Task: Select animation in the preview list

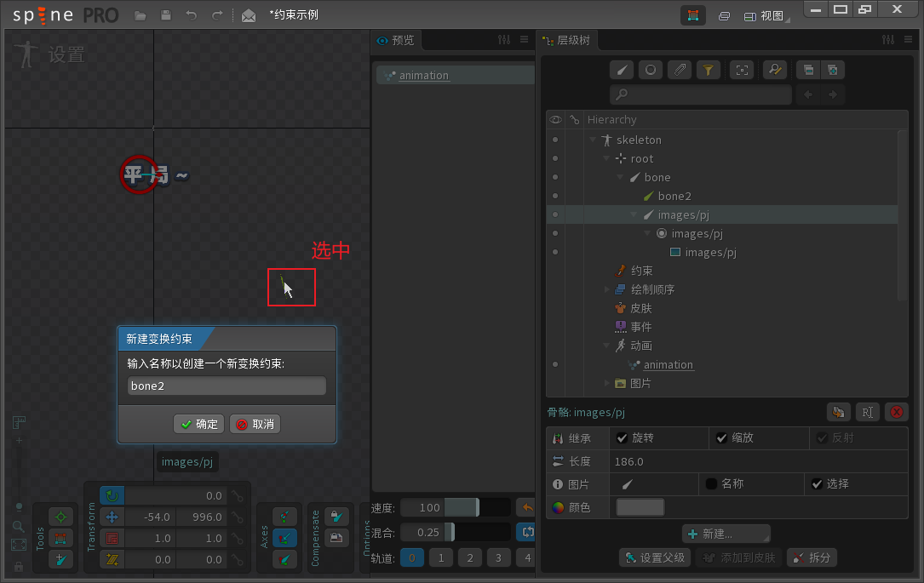Action: click(456, 76)
